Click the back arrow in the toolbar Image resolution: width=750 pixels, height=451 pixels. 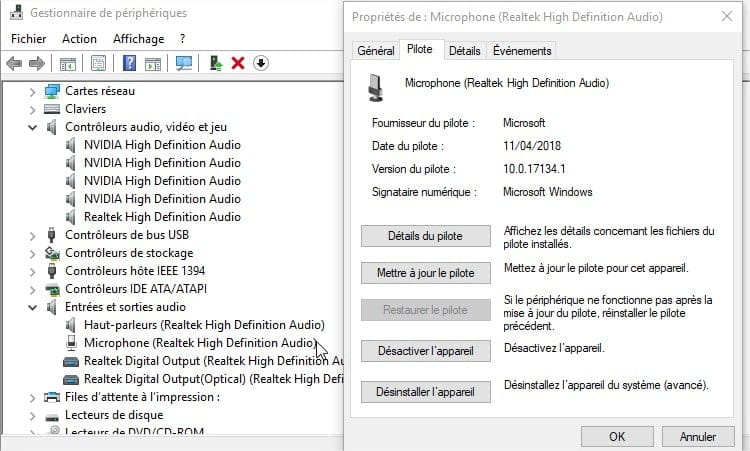[x=14, y=64]
